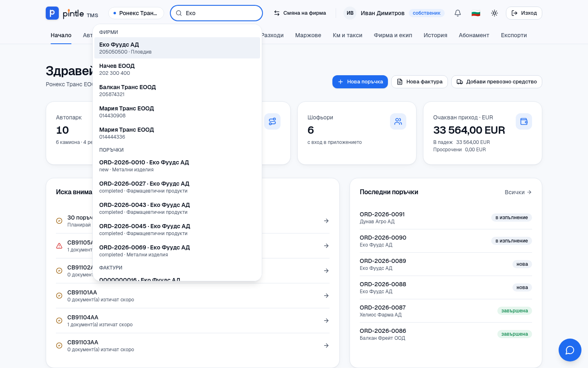This screenshot has height=368, width=588.
Task: Toggle light/dark theme sun icon
Action: 494,13
